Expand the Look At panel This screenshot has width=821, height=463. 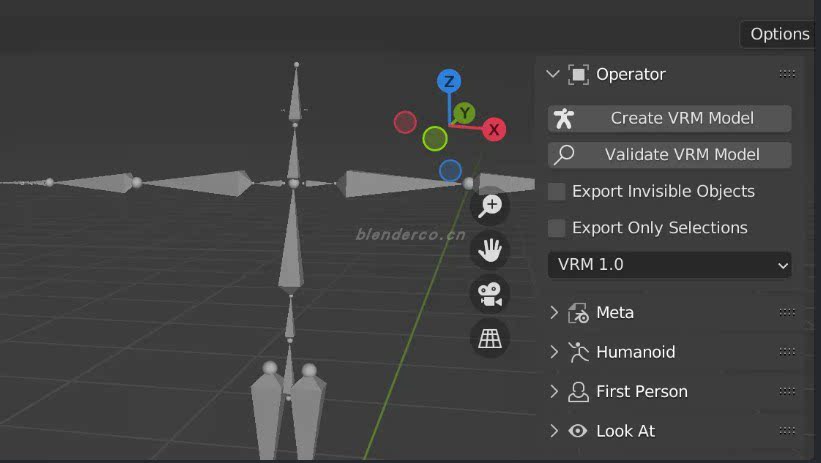click(x=554, y=431)
